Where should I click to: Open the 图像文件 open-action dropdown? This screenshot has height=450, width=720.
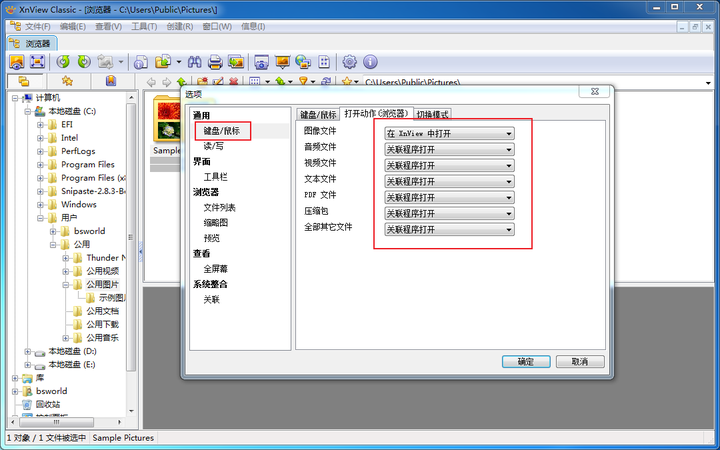[x=449, y=134]
